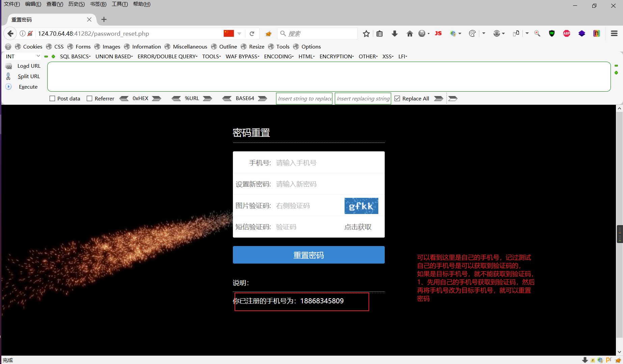Click the Split URL scissors icon in HackBar

click(8, 76)
